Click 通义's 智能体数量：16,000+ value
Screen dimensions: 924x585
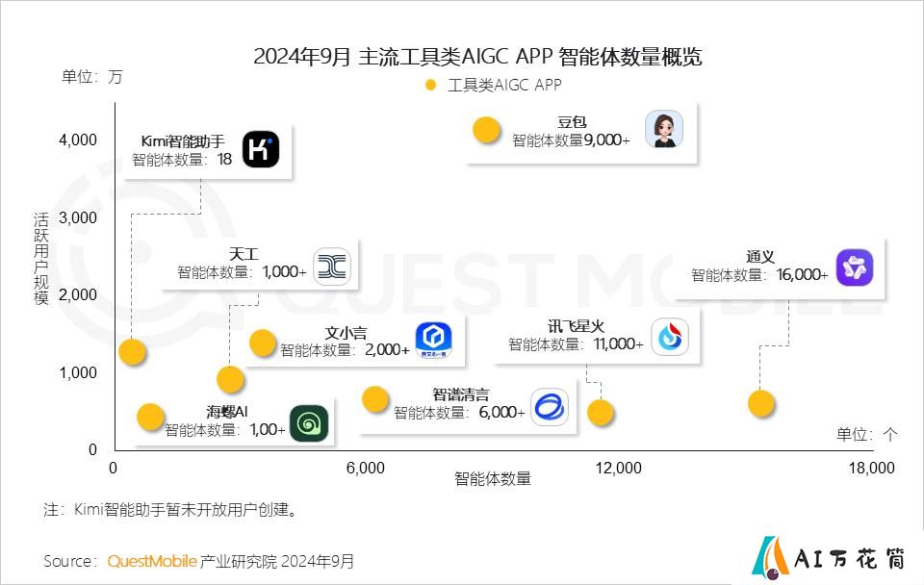[759, 275]
